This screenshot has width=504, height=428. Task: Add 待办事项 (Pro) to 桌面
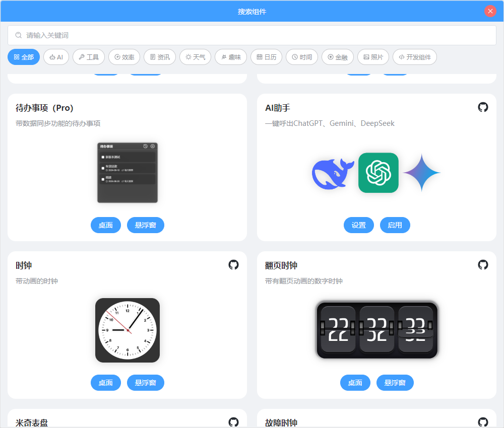point(106,225)
